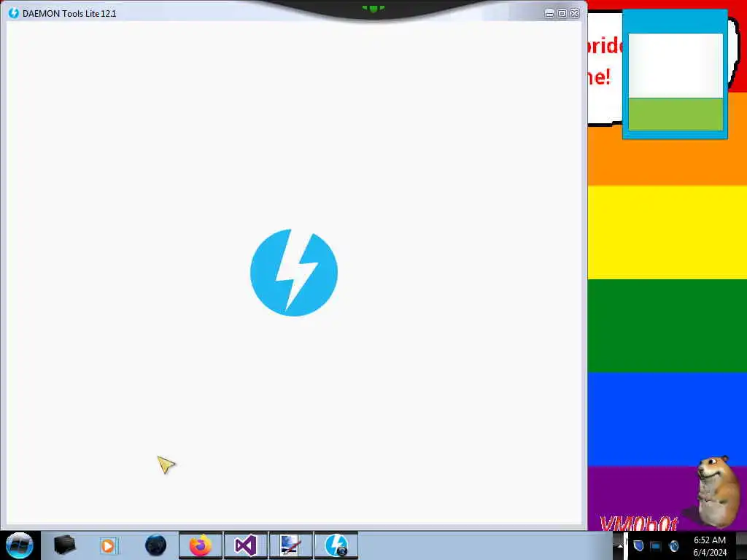Screen dimensions: 747x560
Task: Launch the orange play media player icon
Action: (109, 545)
